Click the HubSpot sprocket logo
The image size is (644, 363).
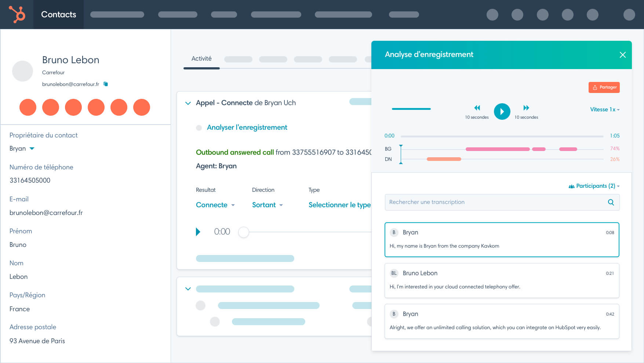[x=17, y=14]
